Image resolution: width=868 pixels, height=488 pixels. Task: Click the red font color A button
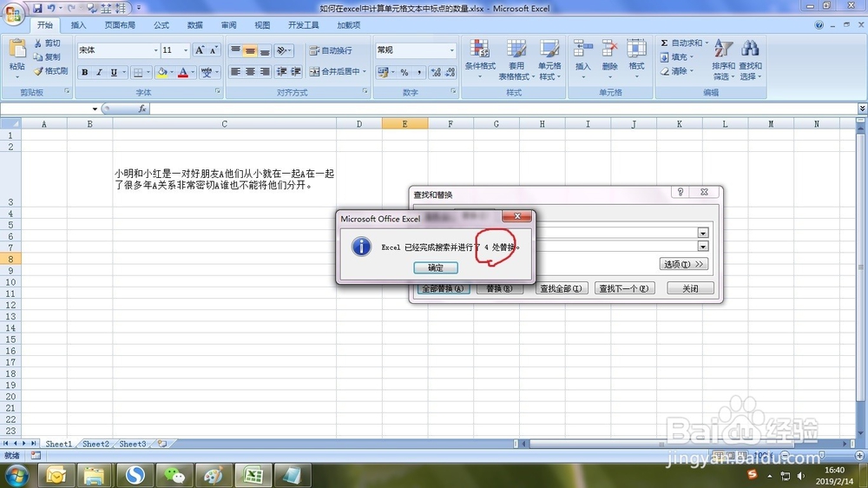[x=183, y=72]
